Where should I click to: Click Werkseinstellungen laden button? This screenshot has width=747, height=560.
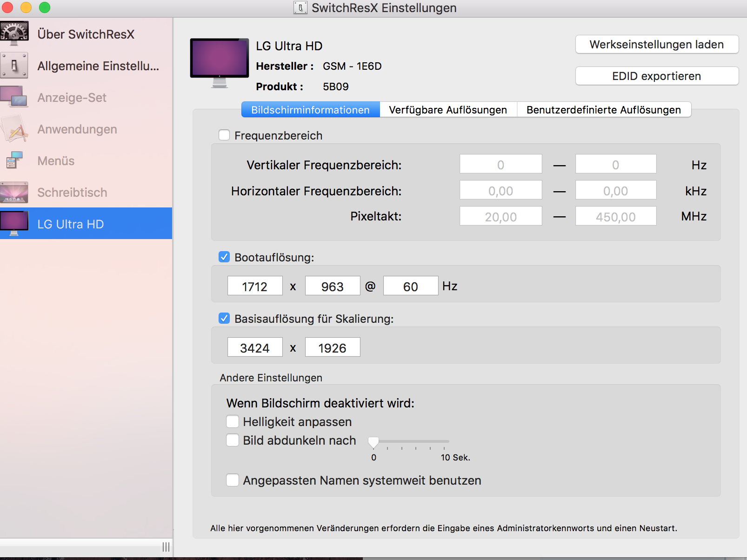(x=657, y=45)
